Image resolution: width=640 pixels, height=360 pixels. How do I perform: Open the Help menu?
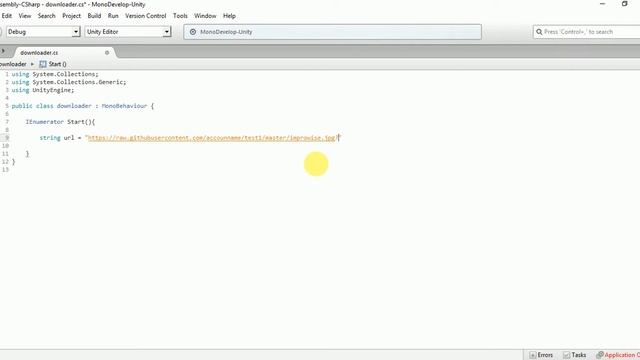(229, 16)
